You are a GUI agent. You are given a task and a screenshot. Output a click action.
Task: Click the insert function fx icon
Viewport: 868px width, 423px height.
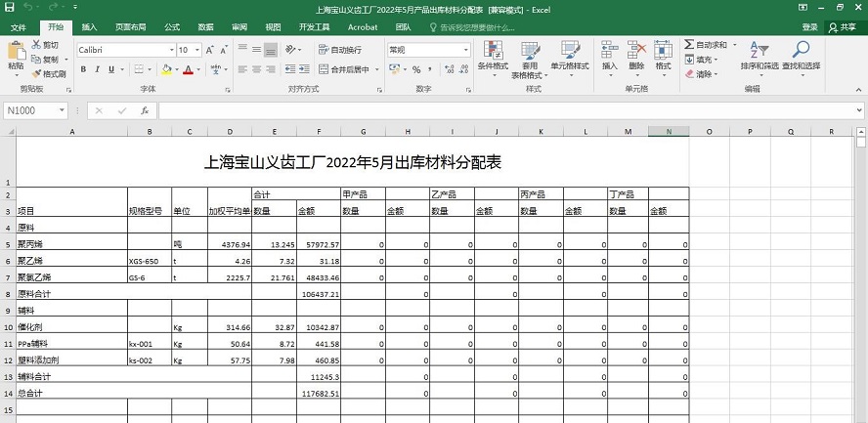(145, 110)
